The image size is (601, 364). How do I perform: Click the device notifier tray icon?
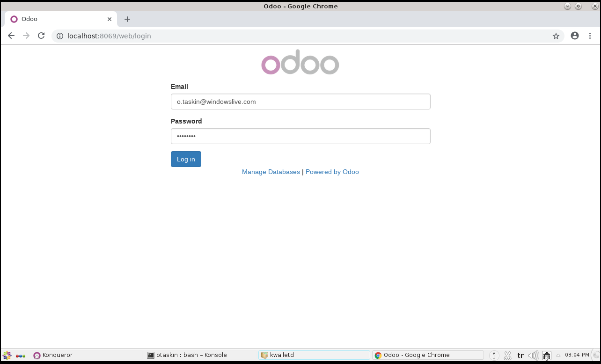(546, 356)
